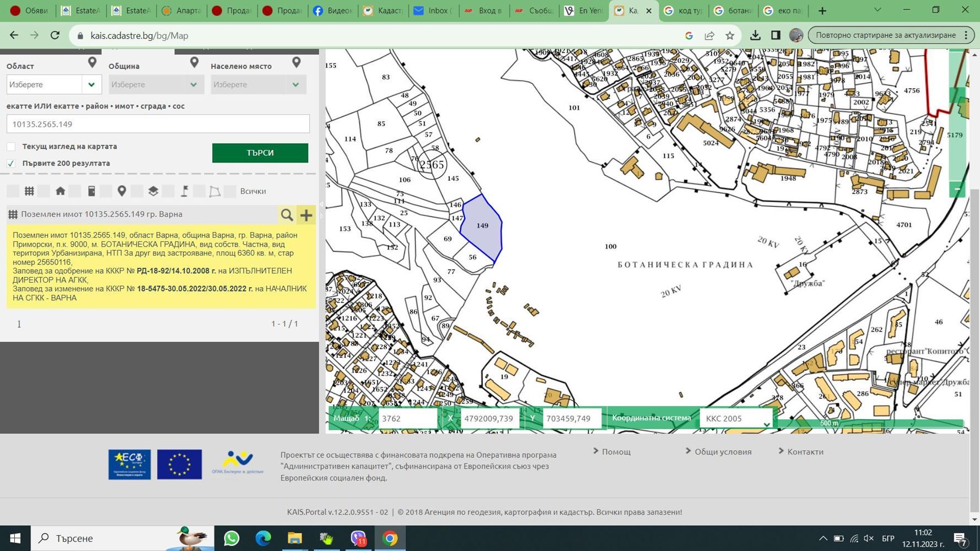This screenshot has height=551, width=980.
Task: Open the Област dropdown
Action: click(x=54, y=84)
